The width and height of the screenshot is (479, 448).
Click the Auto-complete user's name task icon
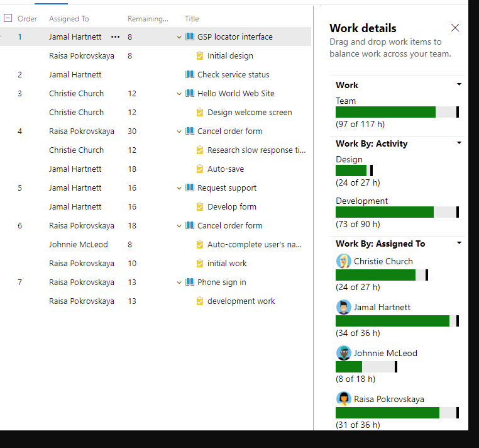(x=199, y=244)
